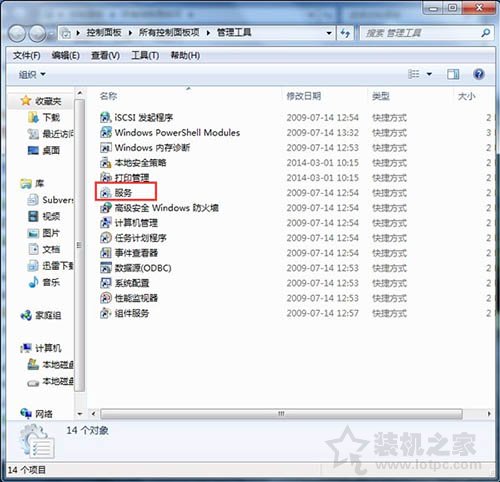Image resolution: width=500 pixels, height=482 pixels.
Task: Open the 音乐 library
Action: [44, 282]
